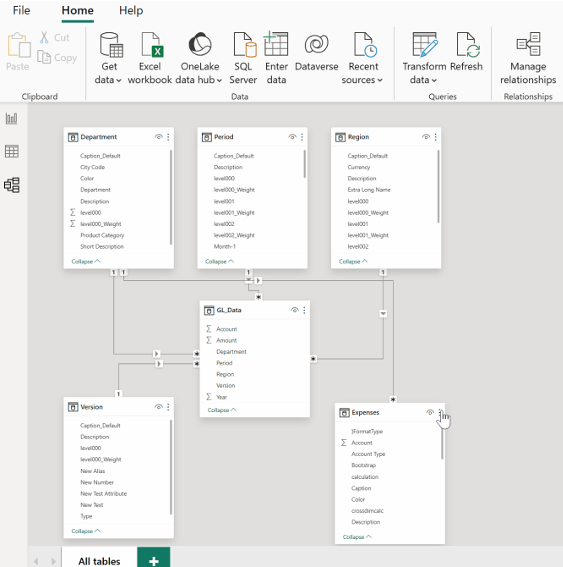
Task: Toggle visibility of Region table
Action: pyautogui.click(x=426, y=137)
